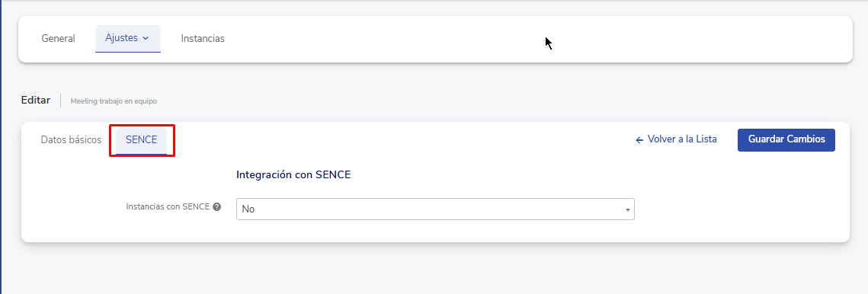Open the Datos básicos tab
The width and height of the screenshot is (868, 294).
[71, 140]
